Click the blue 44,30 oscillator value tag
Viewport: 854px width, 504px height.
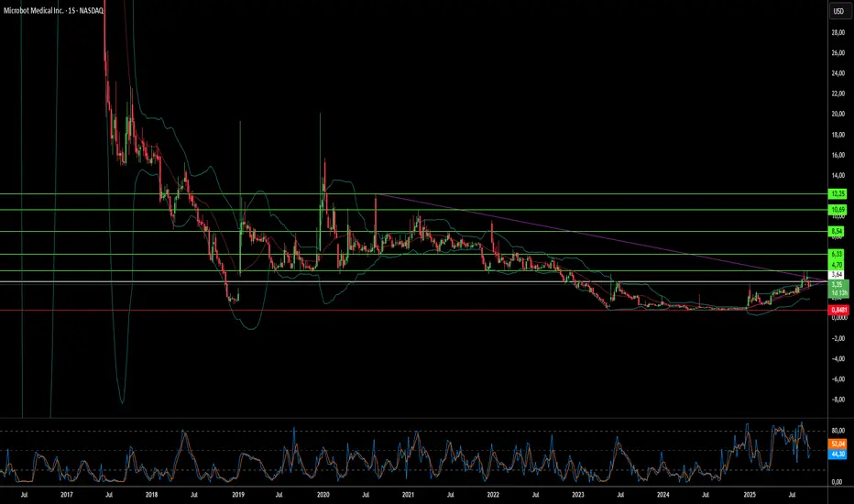click(x=838, y=453)
